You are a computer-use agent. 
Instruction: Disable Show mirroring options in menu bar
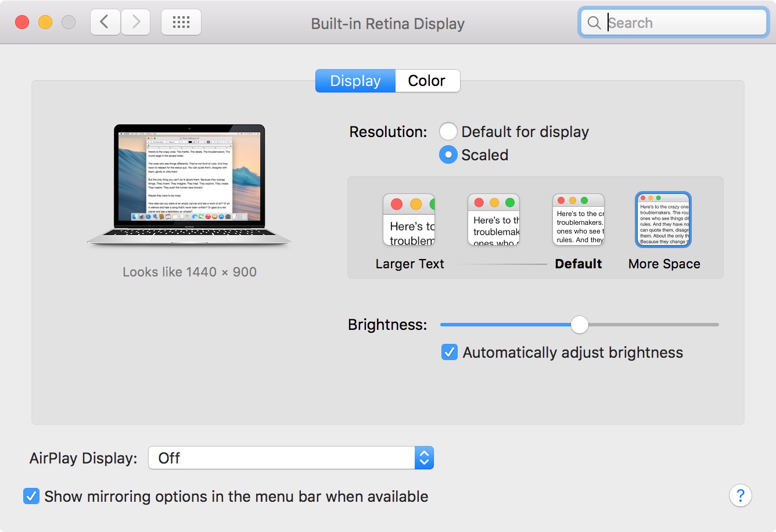click(32, 496)
